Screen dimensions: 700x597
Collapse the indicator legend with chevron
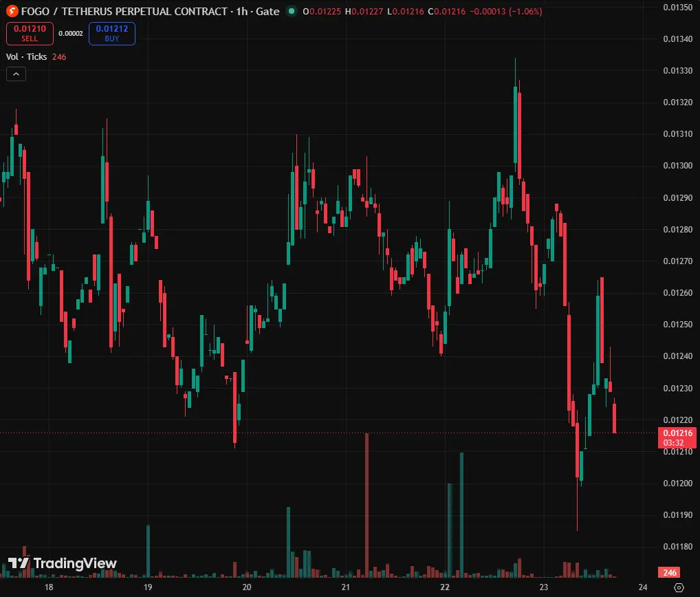click(16, 74)
